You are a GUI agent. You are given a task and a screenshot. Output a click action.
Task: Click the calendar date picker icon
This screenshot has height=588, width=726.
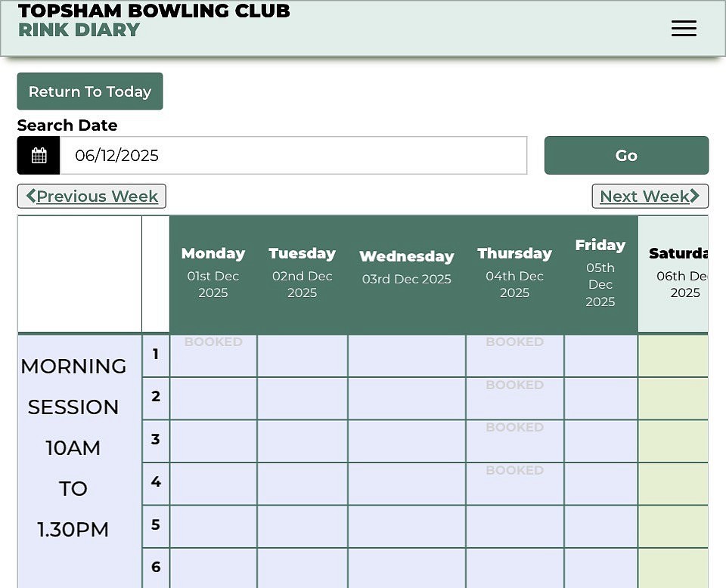click(x=39, y=156)
